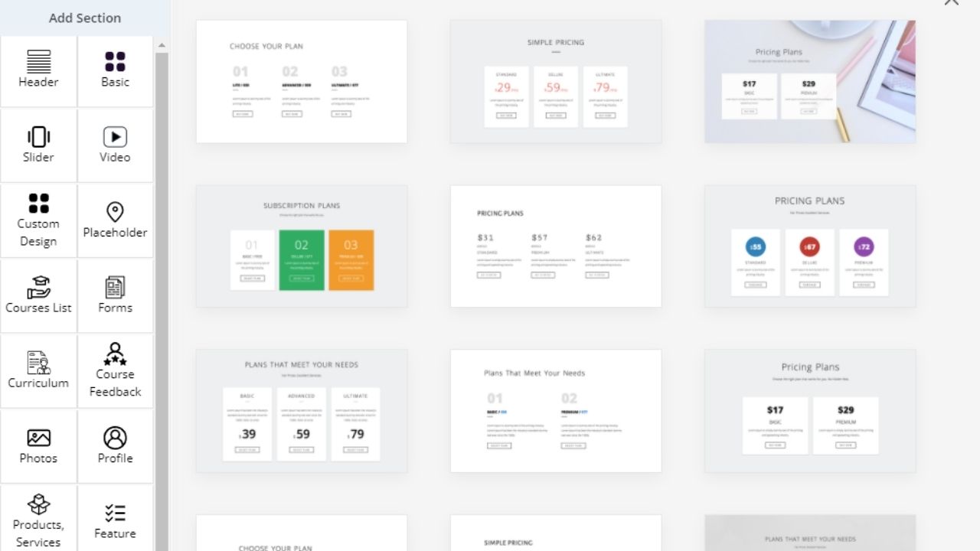980x551 pixels.
Task: Open the Courses List category
Action: pyautogui.click(x=38, y=295)
